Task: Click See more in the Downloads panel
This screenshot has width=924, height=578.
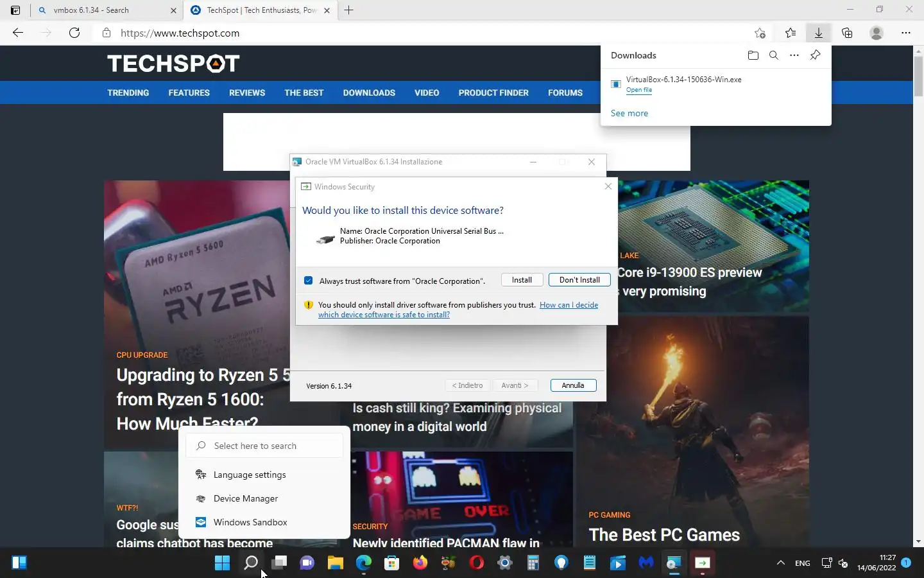Action: 629,113
